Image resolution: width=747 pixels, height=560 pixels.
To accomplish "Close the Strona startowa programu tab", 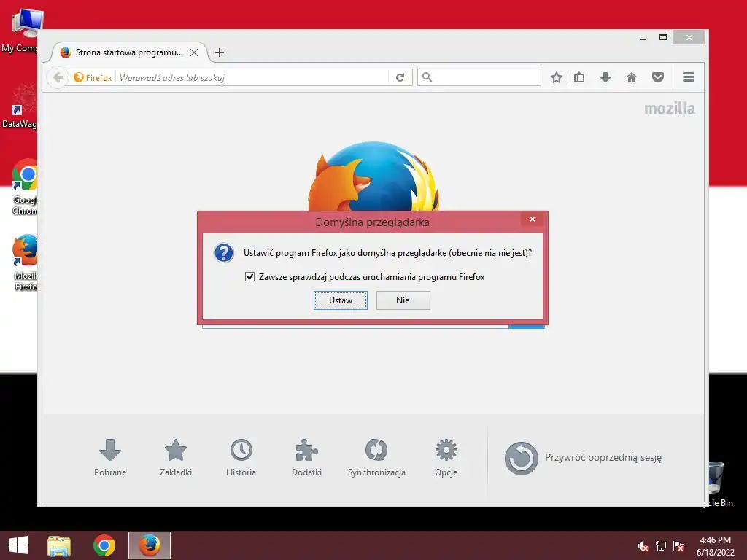I will [194, 52].
